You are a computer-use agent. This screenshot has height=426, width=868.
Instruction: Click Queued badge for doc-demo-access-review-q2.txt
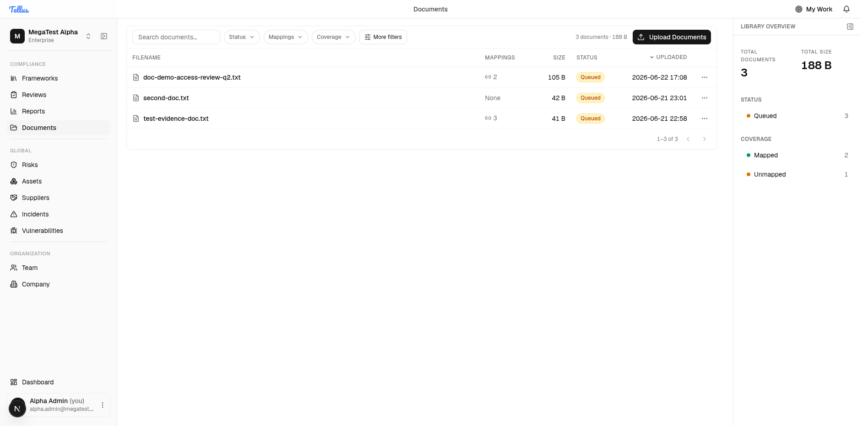[x=591, y=77]
